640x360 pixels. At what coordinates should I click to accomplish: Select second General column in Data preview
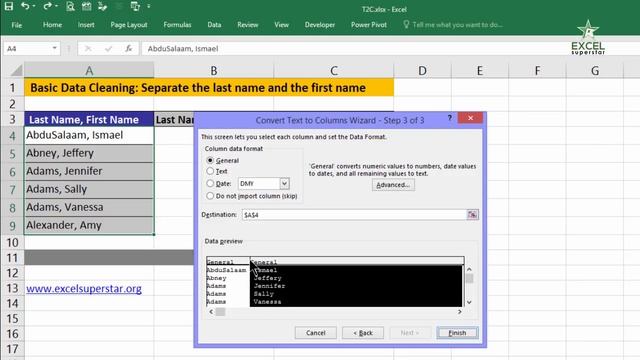pyautogui.click(x=356, y=262)
